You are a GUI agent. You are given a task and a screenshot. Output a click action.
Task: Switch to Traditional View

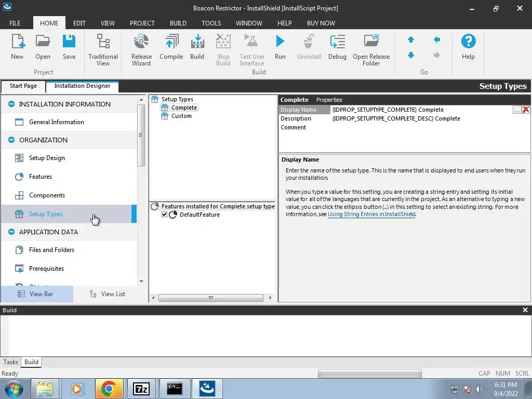point(103,50)
